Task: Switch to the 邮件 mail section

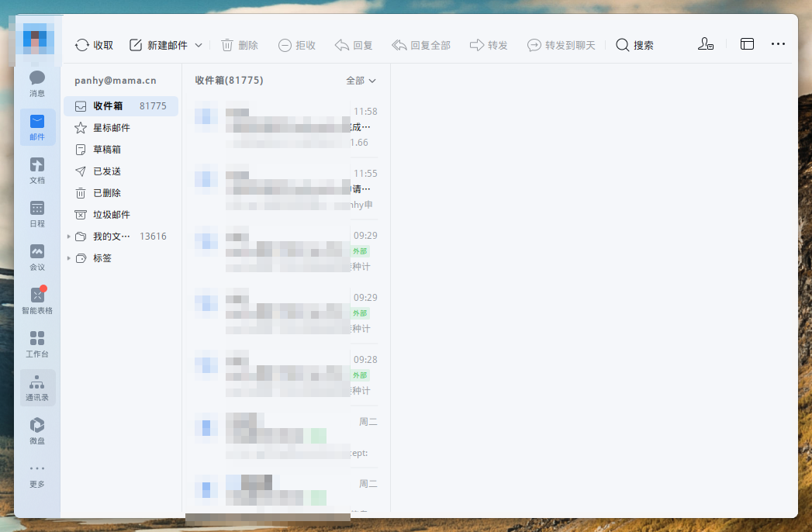Action: click(x=36, y=127)
